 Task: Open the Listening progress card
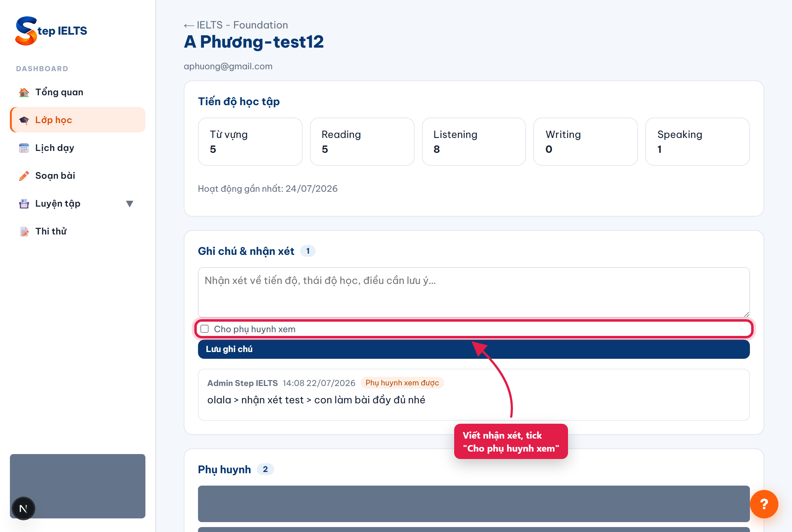point(474,142)
